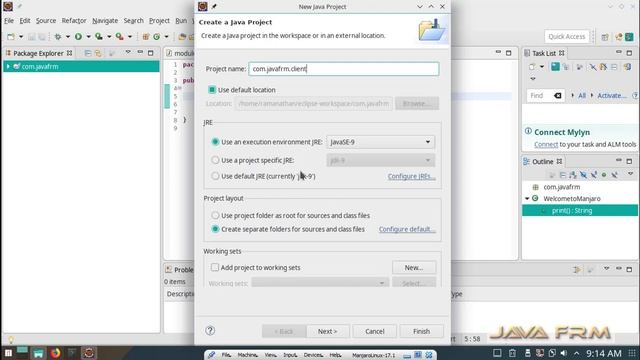
Task: Open New Task dropdown arrow in Task List
Action: [x=542, y=67]
